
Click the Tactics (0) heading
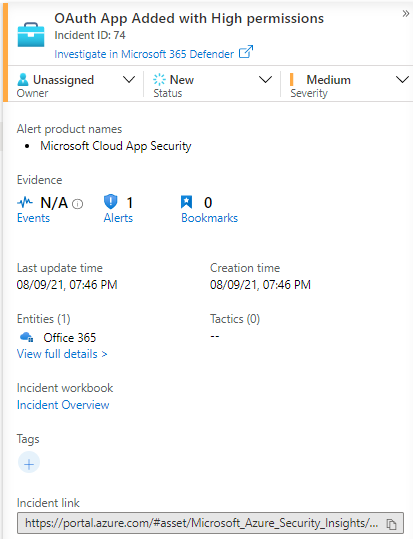(x=235, y=319)
